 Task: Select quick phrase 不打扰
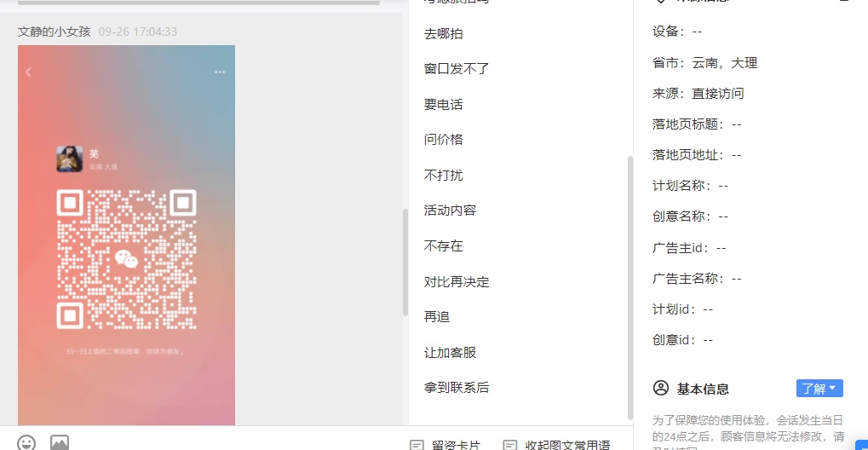pos(444,175)
